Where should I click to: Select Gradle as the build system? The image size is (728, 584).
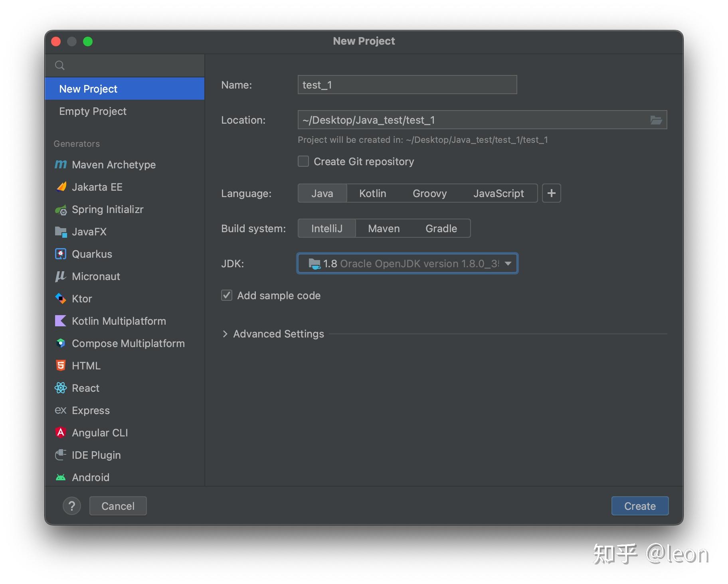click(441, 228)
